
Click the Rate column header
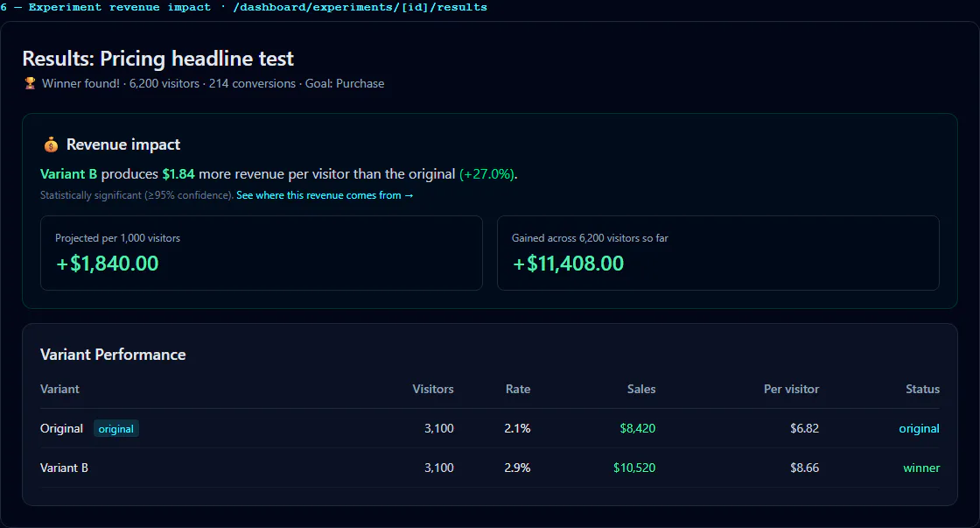coord(517,389)
